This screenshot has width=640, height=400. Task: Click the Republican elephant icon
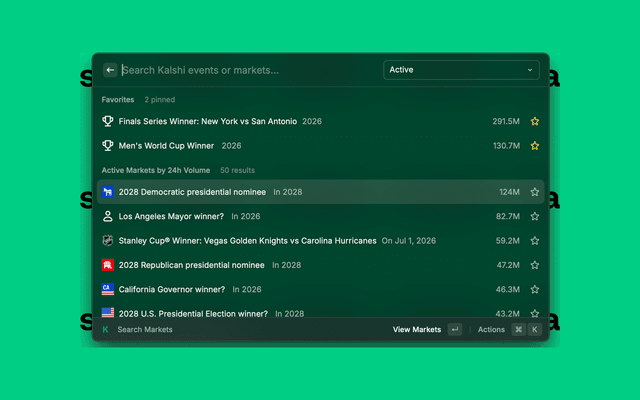tap(108, 265)
